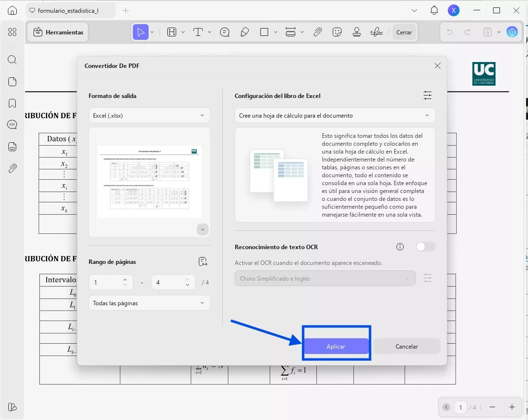Open the thumbnails grid sidebar icon
528x420 pixels.
click(12, 32)
